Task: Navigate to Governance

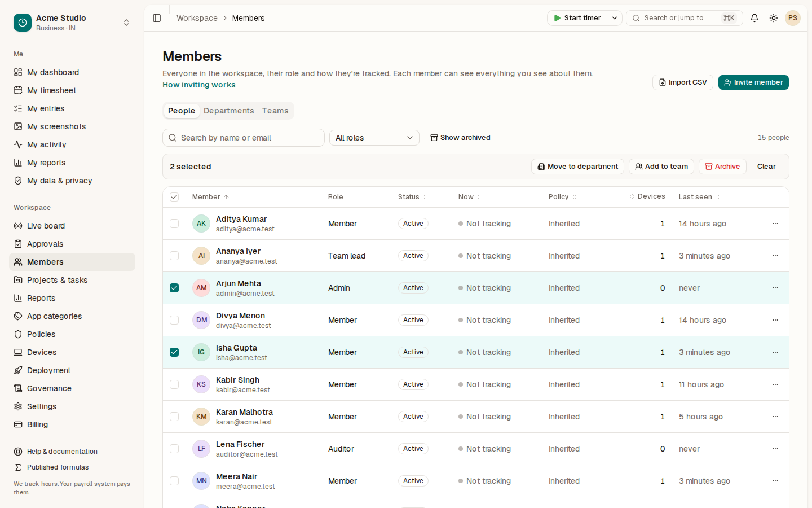Action: [72, 388]
